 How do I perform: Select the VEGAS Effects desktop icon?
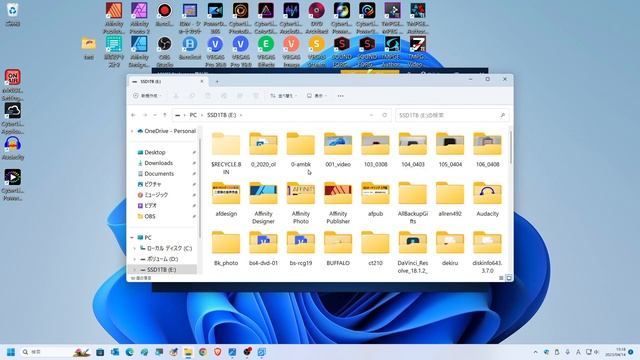(x=266, y=52)
